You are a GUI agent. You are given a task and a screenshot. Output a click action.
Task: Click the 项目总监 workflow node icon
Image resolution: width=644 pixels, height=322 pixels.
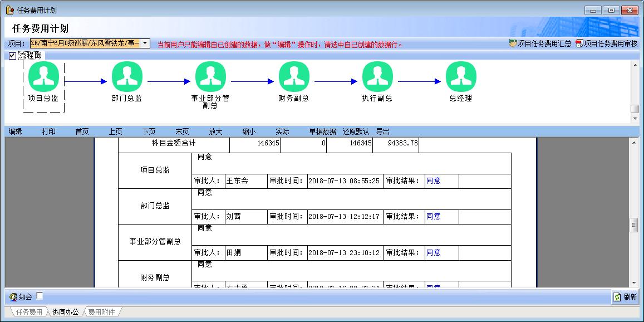43,77
